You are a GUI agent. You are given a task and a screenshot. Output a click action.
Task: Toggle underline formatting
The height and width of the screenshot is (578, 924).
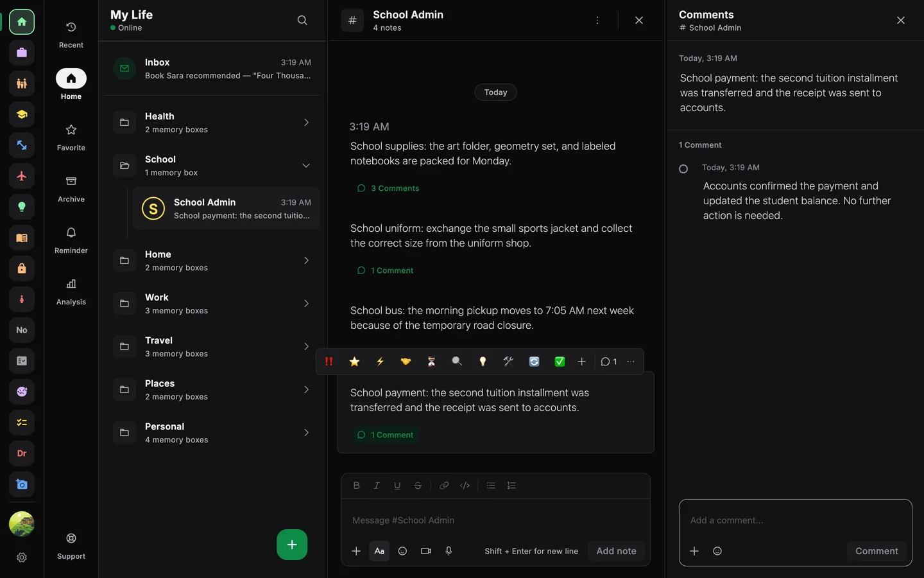397,486
